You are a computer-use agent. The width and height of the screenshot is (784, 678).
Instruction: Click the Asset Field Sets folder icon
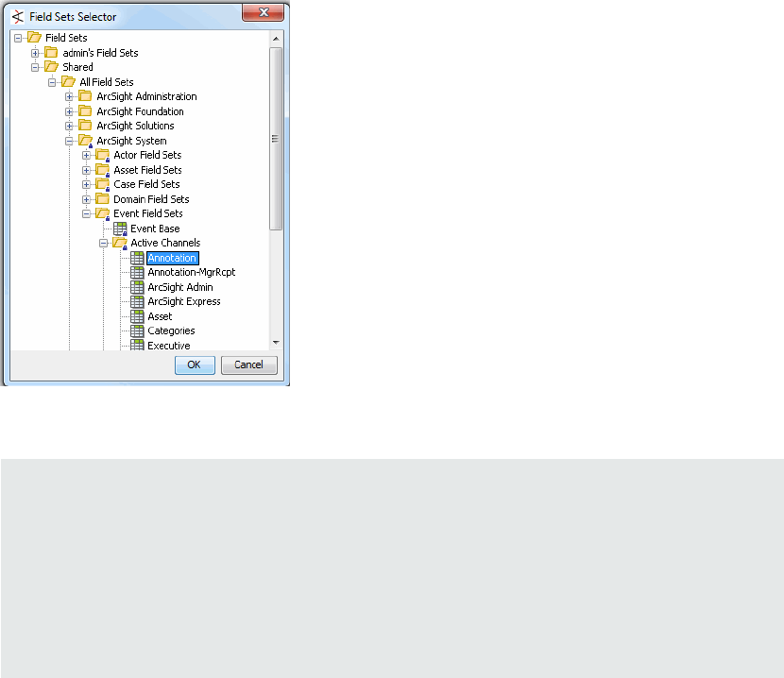point(103,171)
